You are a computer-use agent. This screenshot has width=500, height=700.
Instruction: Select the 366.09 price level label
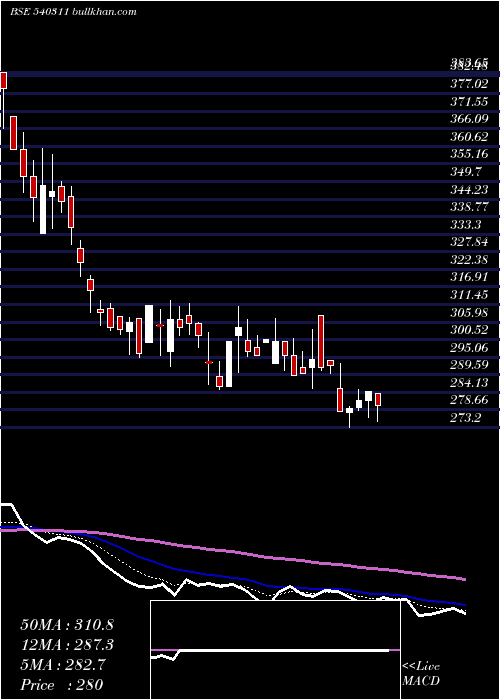(x=469, y=119)
